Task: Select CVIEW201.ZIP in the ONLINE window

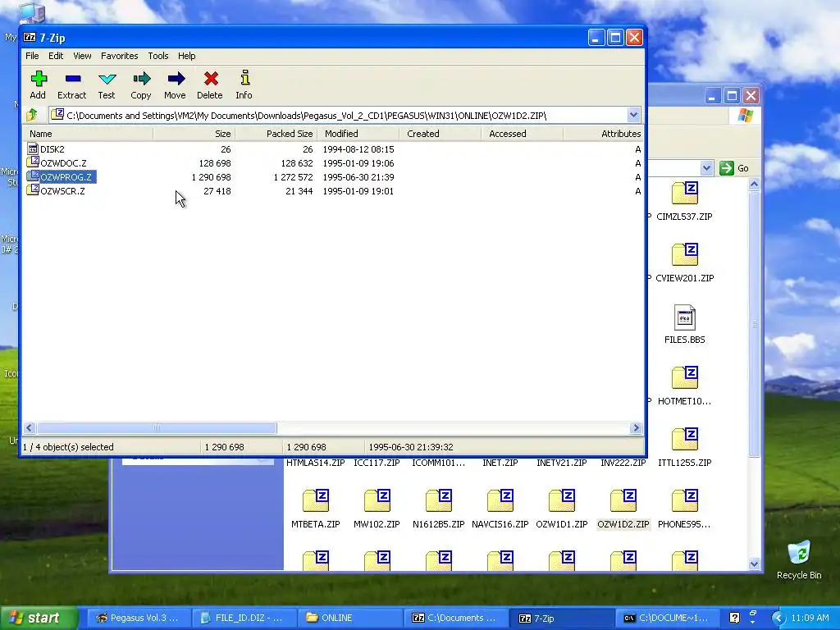Action: (x=684, y=255)
